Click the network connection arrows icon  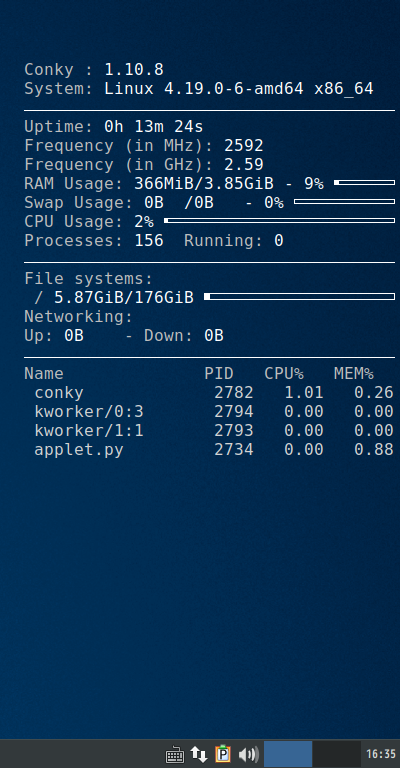point(199,754)
